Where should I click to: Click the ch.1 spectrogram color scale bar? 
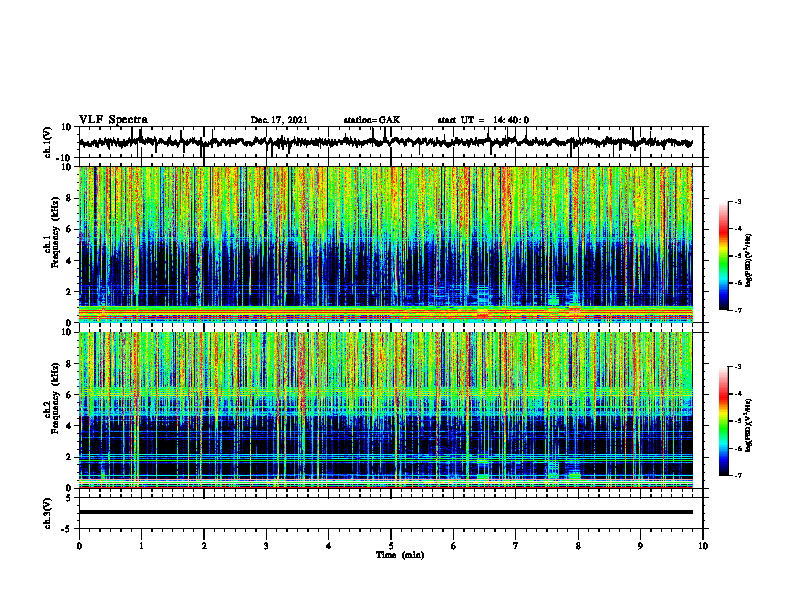point(723,256)
